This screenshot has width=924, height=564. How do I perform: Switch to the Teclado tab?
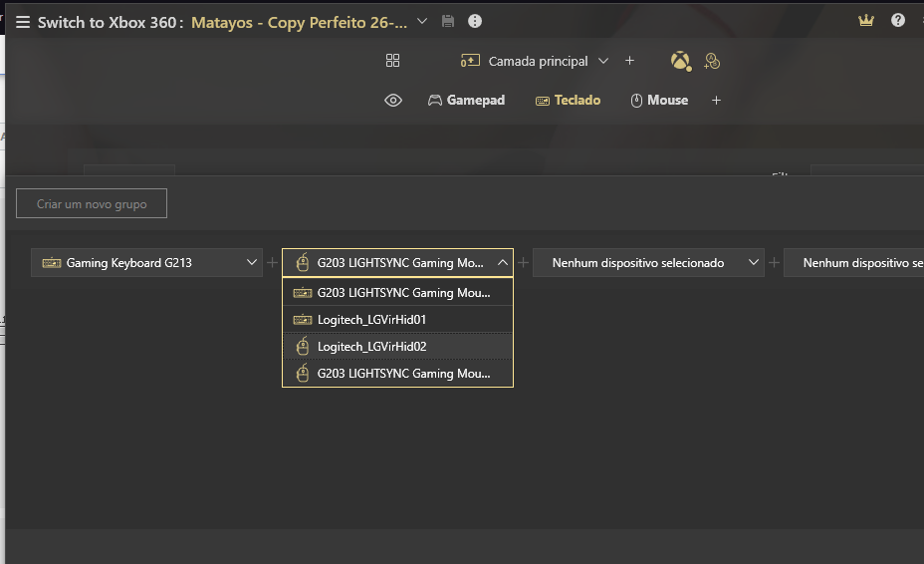pos(569,101)
